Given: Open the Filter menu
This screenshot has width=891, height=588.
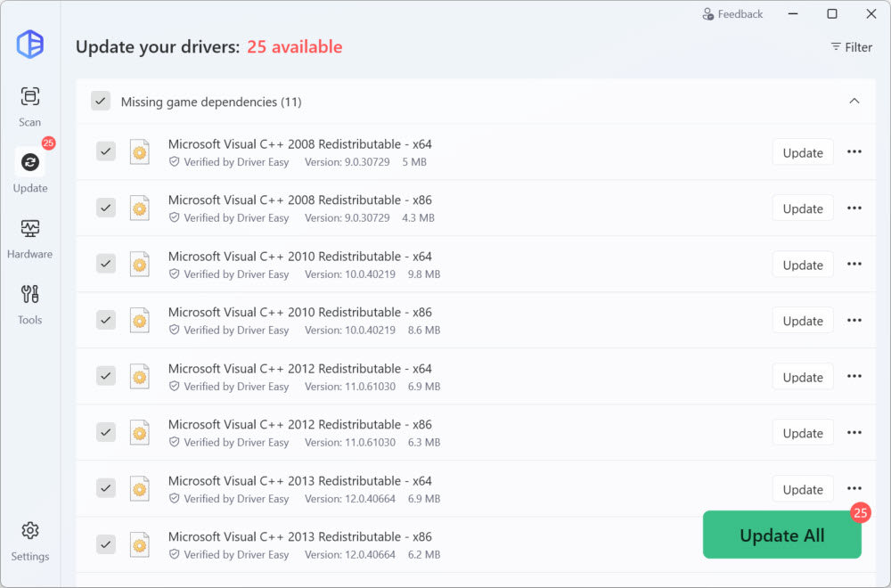Looking at the screenshot, I should [x=851, y=47].
